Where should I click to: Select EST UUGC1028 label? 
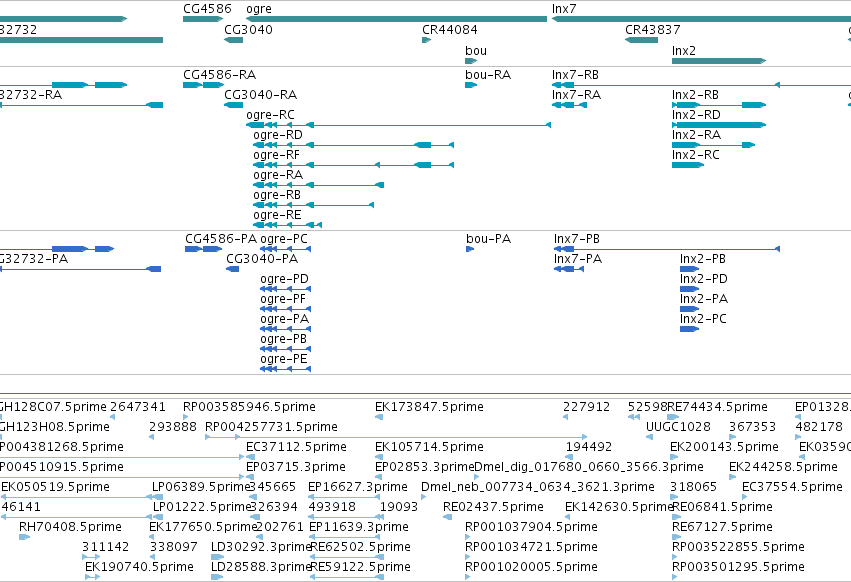tap(678, 427)
